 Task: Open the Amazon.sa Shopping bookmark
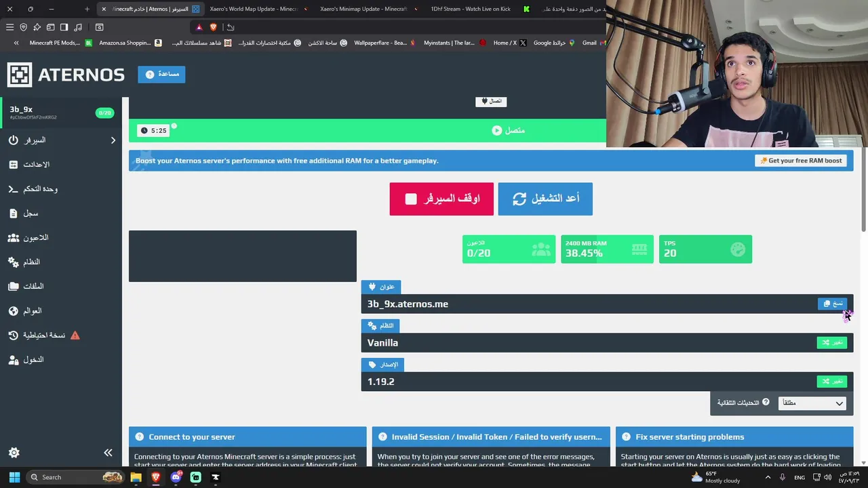click(x=130, y=43)
